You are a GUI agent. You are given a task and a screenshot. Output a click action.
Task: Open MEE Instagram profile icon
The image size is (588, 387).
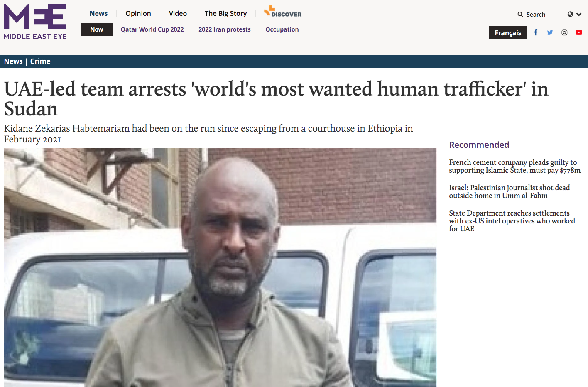[564, 32]
